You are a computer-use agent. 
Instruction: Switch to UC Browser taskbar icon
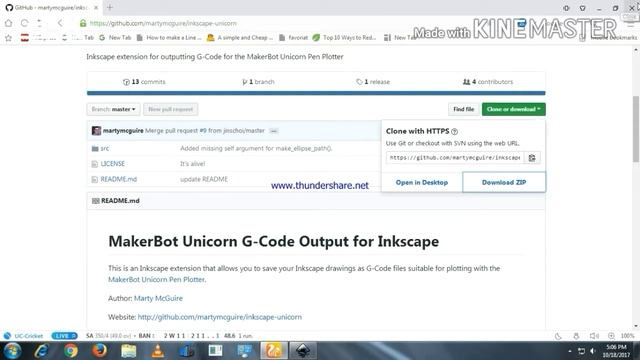point(273,351)
